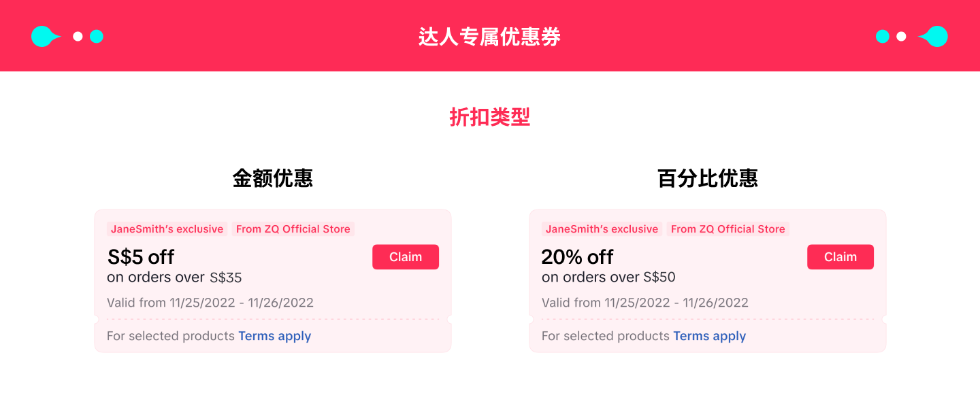Click the white dot beside the right header bubble

901,36
